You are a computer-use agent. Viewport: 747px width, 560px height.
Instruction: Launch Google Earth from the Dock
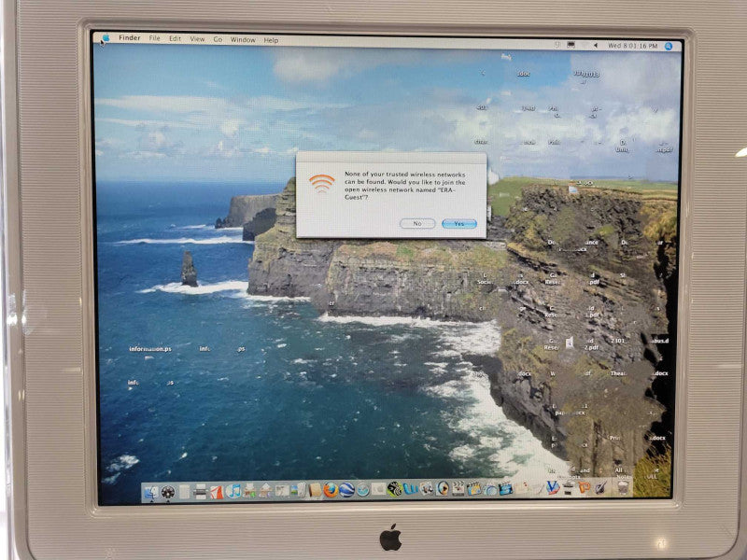click(346, 491)
